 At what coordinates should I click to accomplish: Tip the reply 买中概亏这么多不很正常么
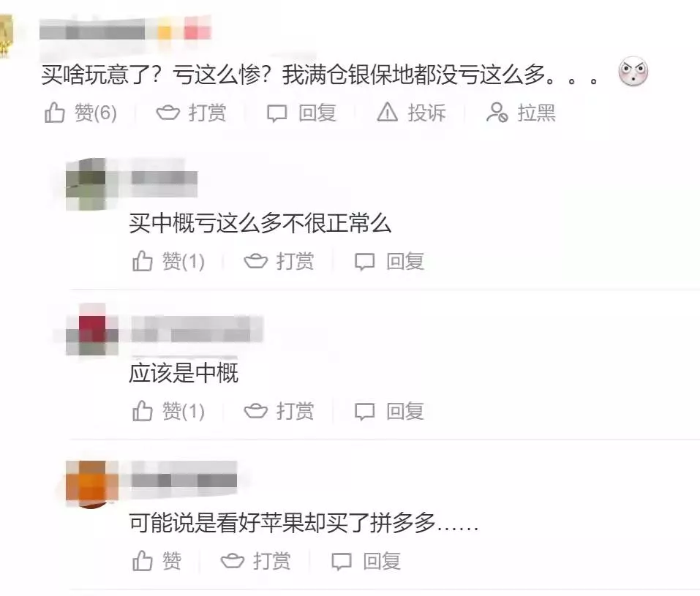coord(279,261)
